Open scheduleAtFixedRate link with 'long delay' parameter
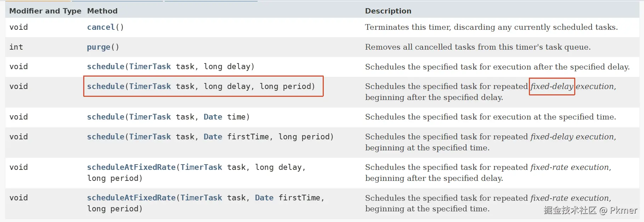This screenshot has height=222, width=644. 131,167
